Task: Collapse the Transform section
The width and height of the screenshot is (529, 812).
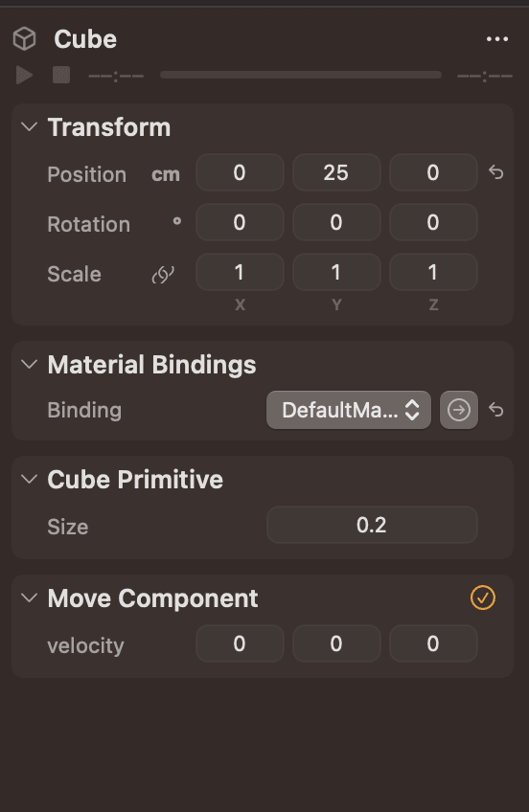Action: [30, 126]
